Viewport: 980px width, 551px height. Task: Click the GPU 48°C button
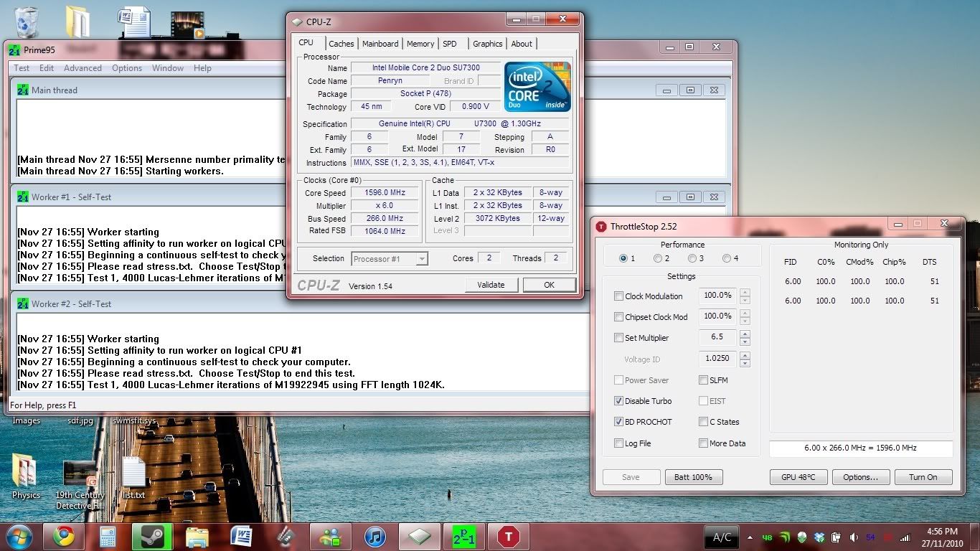798,477
